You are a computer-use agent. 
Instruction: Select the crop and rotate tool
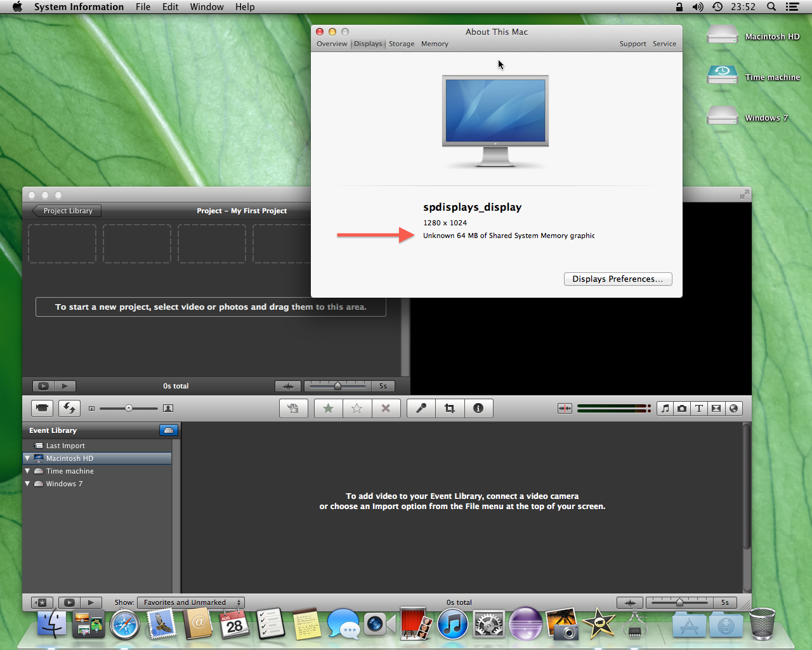pos(450,408)
